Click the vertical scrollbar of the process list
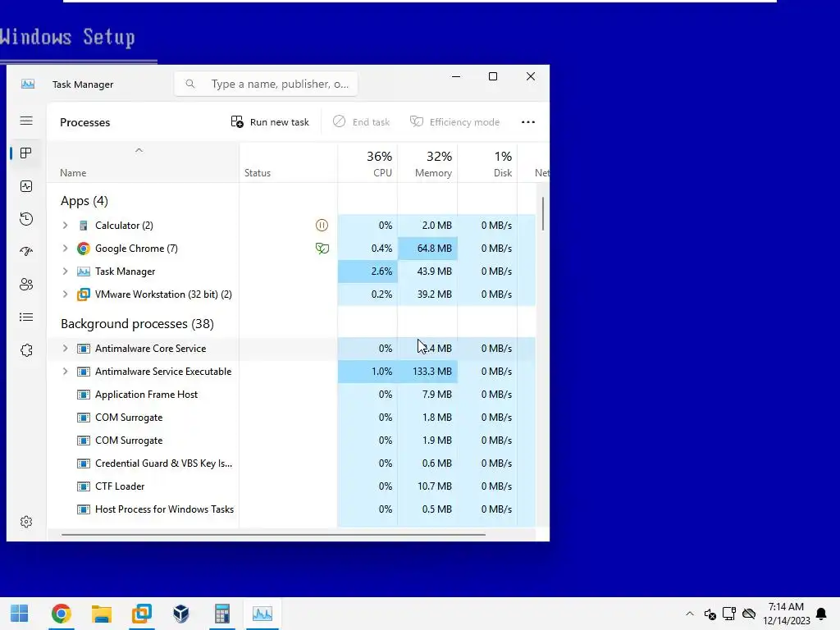The width and height of the screenshot is (840, 630). point(543,214)
